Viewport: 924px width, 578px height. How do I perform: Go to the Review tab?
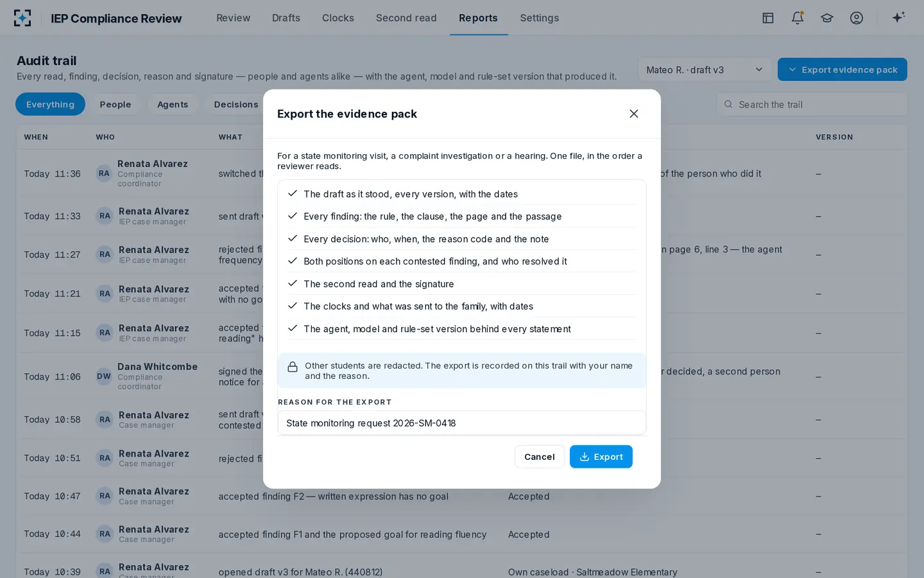tap(234, 18)
